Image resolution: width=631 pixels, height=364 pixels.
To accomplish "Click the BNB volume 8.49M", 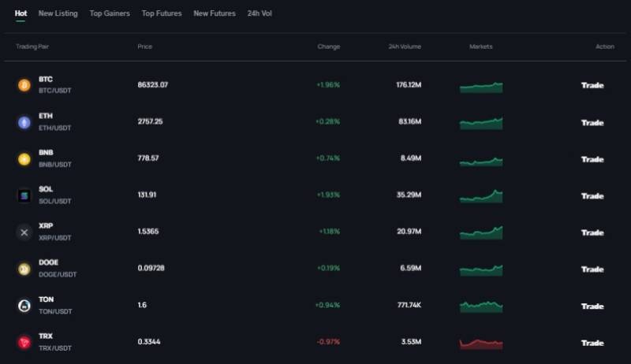I will point(410,158).
